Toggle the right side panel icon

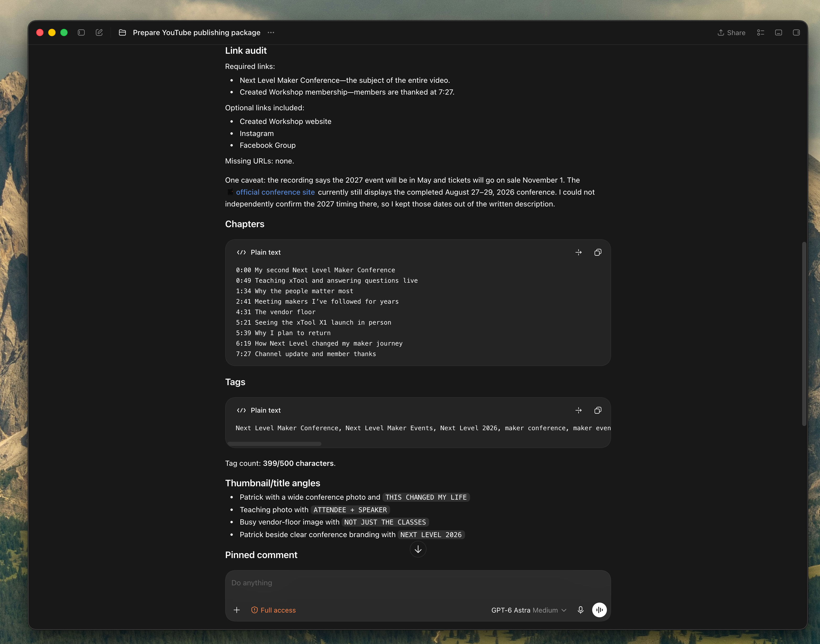click(796, 32)
